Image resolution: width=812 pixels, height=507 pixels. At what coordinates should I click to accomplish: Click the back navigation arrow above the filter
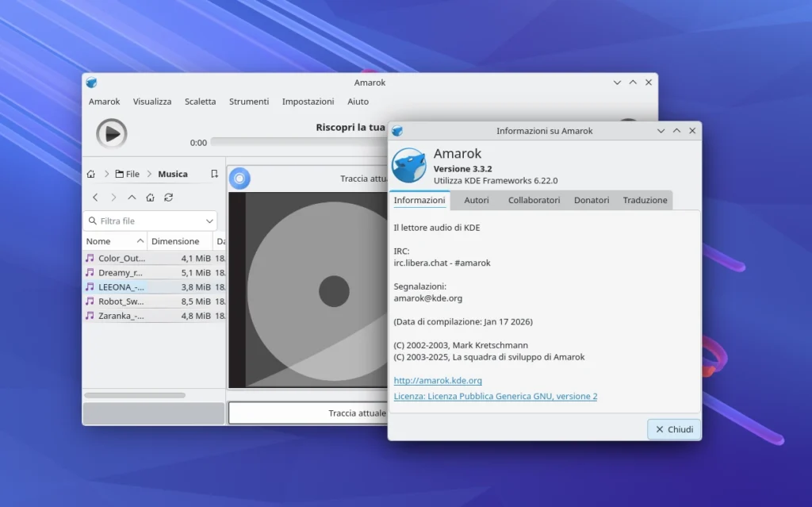[x=95, y=198]
